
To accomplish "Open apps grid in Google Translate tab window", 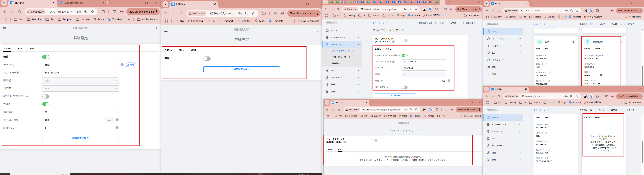I will click(5, 19).
